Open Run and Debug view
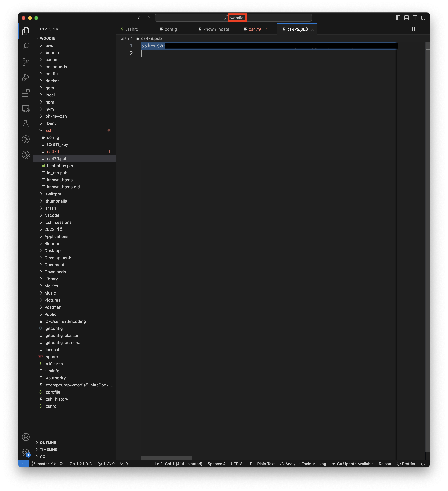448x491 pixels. click(26, 77)
